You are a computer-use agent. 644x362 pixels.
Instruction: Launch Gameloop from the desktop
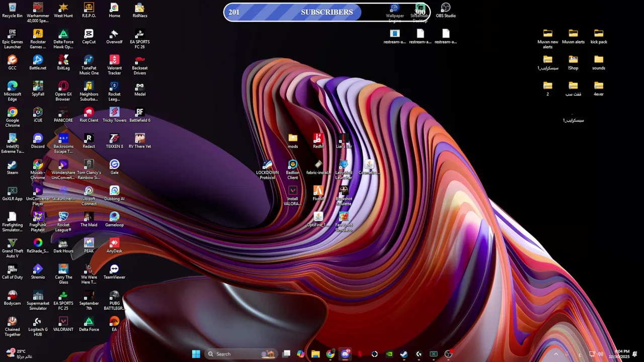coord(114,219)
